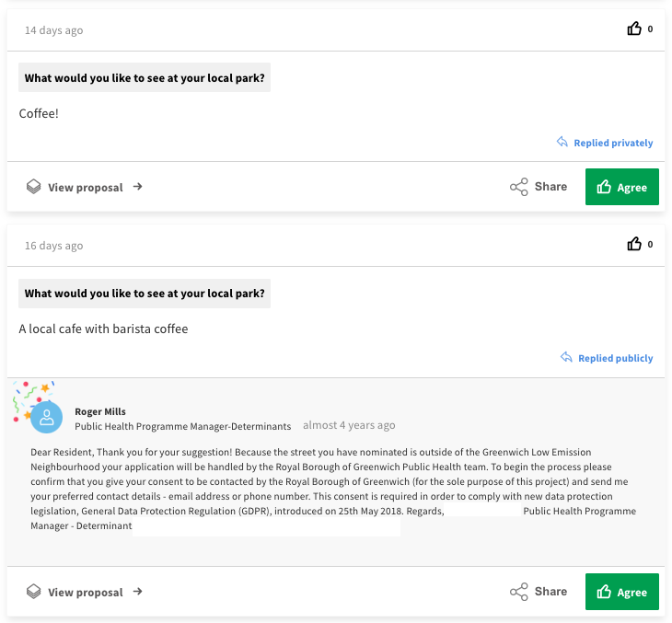
Task: Click the Replied publicly link
Action: (x=615, y=359)
